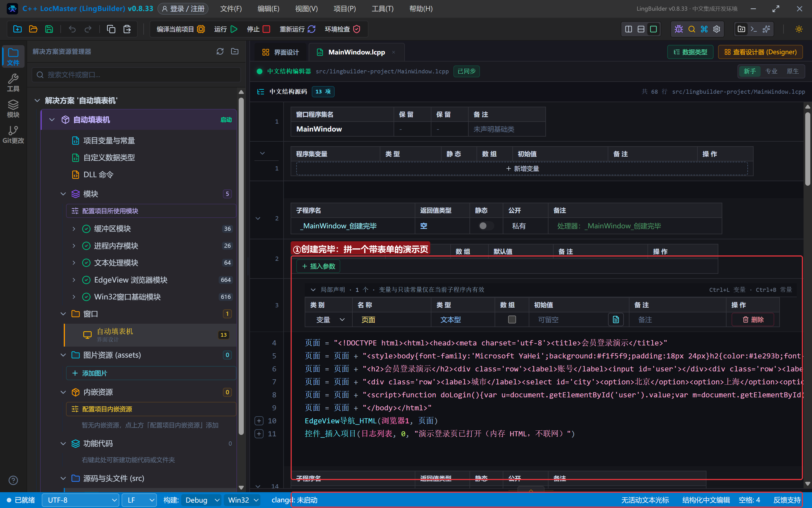Click the 插入参数 button
The height and width of the screenshot is (508, 812).
pyautogui.click(x=318, y=266)
